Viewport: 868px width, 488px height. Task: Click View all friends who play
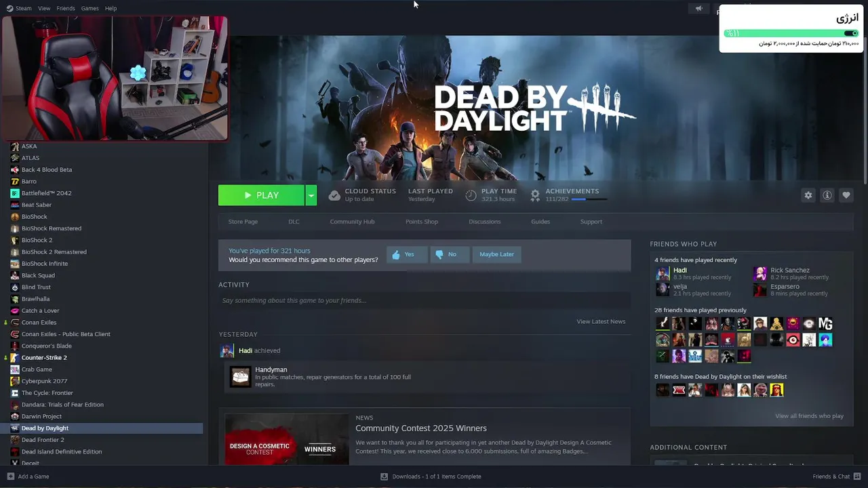[809, 416]
